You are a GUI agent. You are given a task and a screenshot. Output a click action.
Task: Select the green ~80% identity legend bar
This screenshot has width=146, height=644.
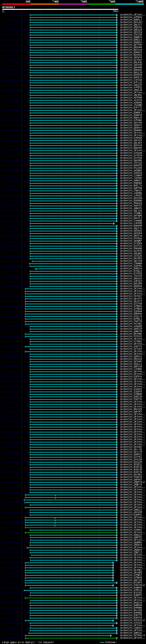click(x=101, y=4)
